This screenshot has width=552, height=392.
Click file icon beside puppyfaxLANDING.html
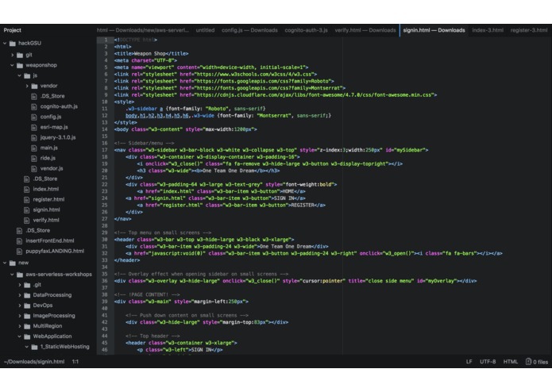tap(19, 251)
